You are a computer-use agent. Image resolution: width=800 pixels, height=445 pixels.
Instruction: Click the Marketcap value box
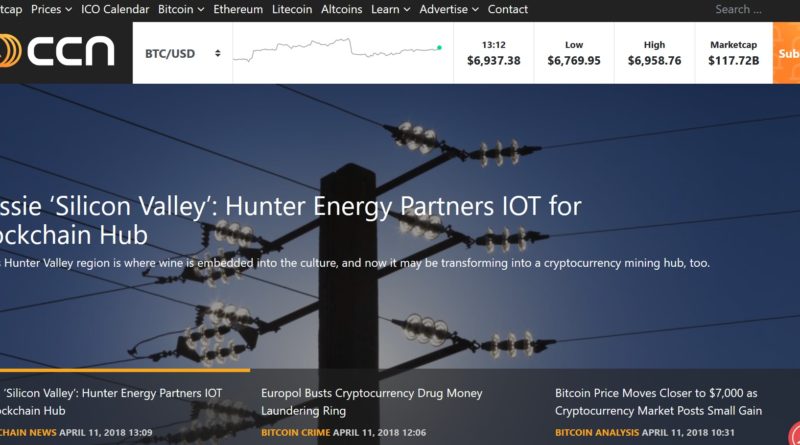coord(733,53)
